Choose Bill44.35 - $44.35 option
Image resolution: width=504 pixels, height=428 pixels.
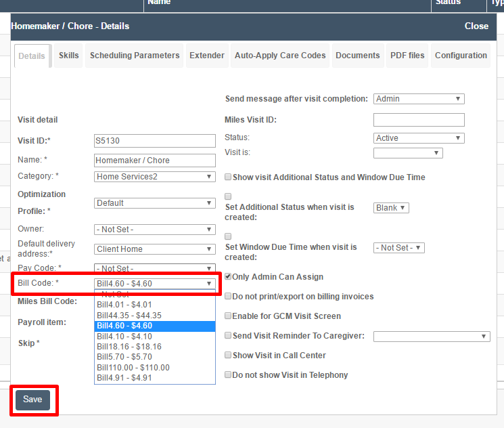coord(155,316)
